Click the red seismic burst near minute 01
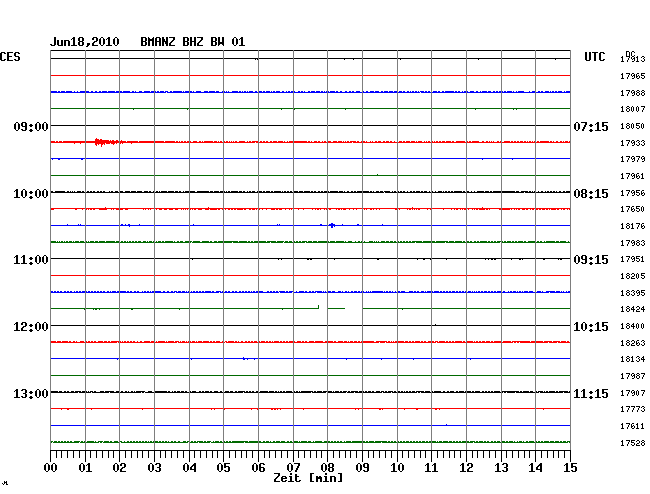Screen dimensions: 650x494 109,142
